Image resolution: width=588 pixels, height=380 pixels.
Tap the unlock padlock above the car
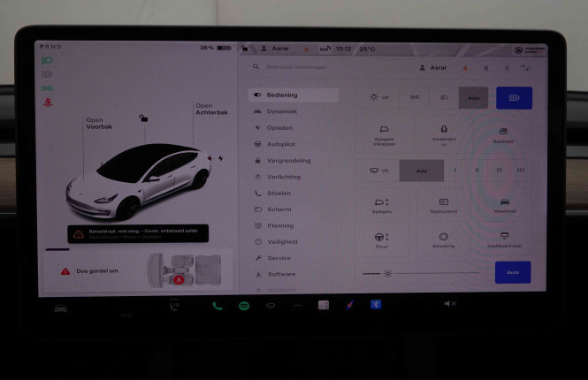point(143,118)
